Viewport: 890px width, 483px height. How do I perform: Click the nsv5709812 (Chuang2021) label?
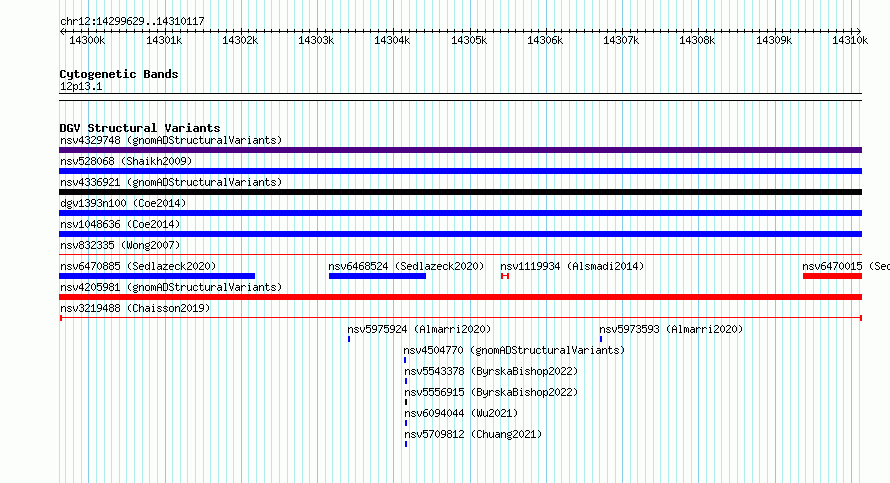(473, 434)
